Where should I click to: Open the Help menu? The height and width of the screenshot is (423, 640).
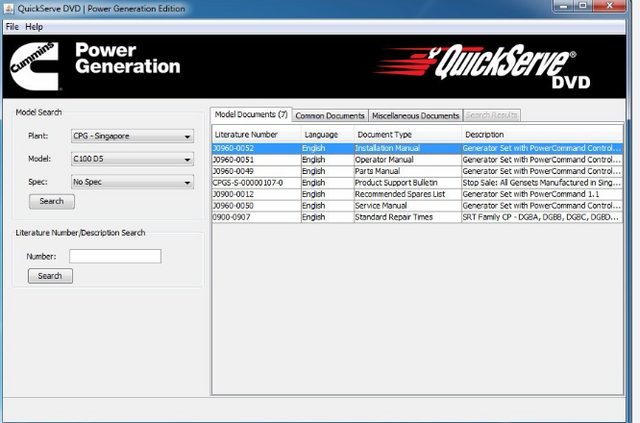(34, 26)
